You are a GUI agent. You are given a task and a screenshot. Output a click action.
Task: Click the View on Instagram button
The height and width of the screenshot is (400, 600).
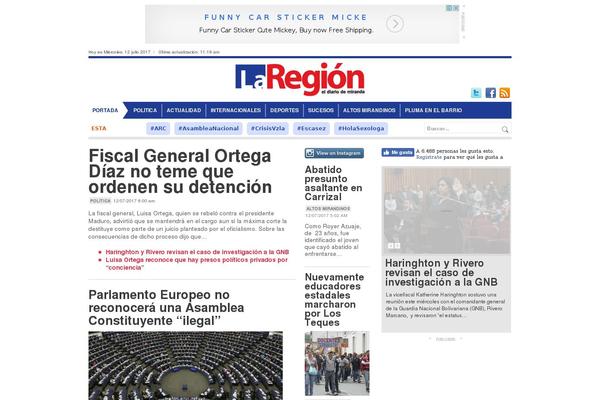pos(334,153)
